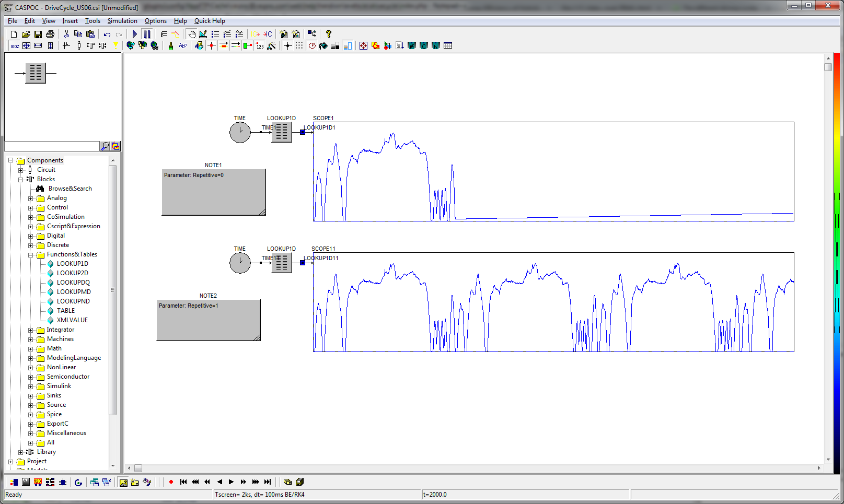Select the XMLVALUE block in the tree
844x504 pixels.
(x=72, y=320)
